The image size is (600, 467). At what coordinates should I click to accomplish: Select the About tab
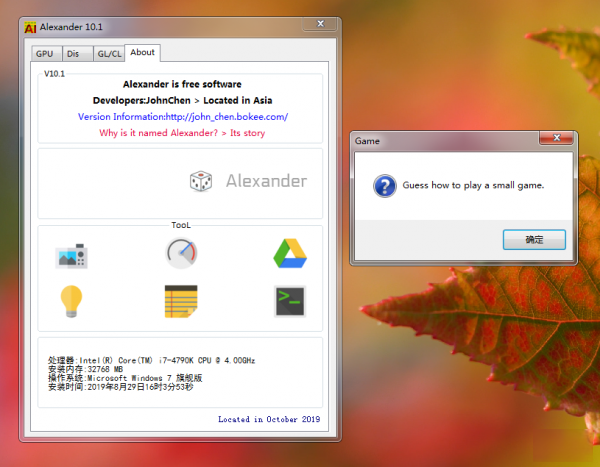coord(143,53)
